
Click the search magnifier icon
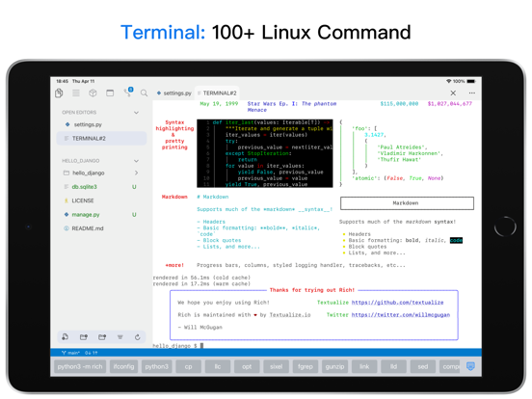144,93
